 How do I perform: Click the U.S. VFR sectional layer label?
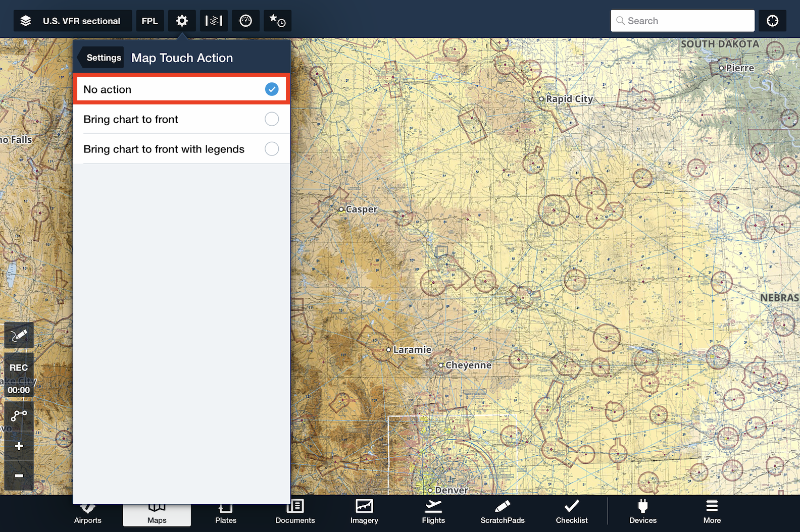click(x=81, y=21)
